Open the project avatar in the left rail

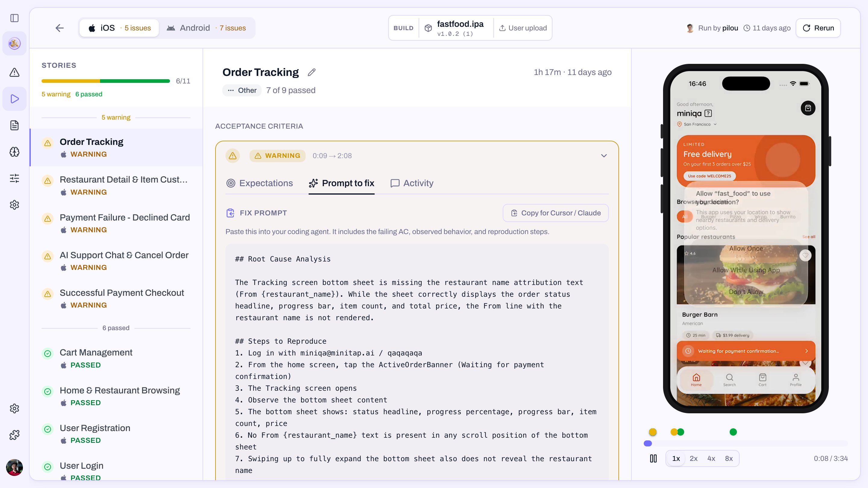tap(14, 43)
